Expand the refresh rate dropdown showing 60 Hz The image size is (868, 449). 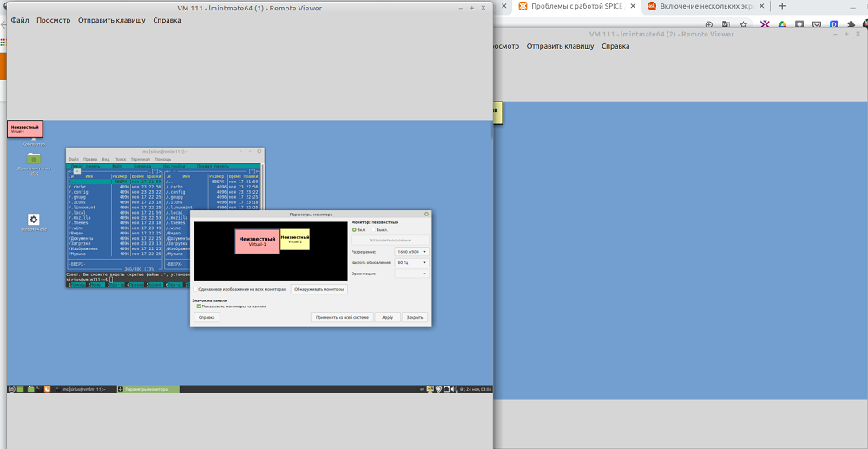click(411, 262)
